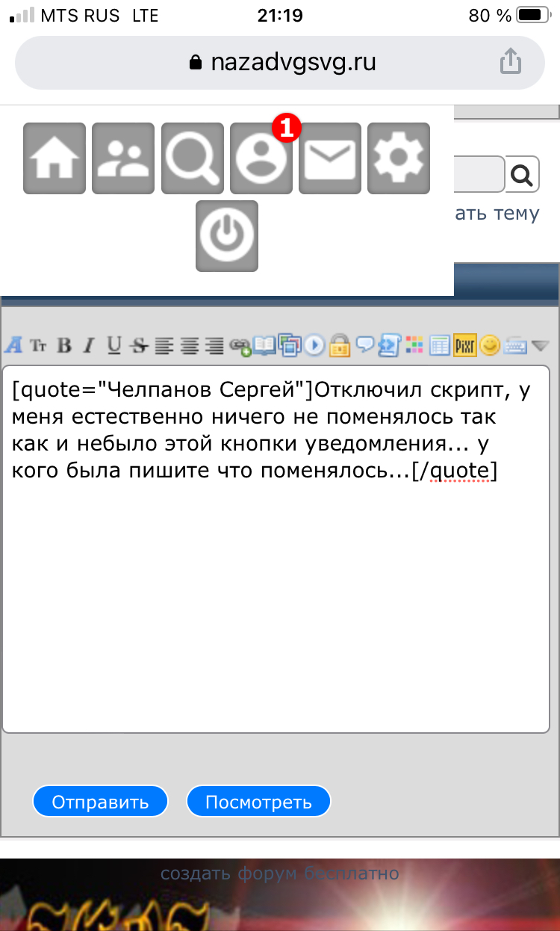This screenshot has width=560, height=931.
Task: Expand the toolbar dropdown arrow
Action: click(x=541, y=346)
